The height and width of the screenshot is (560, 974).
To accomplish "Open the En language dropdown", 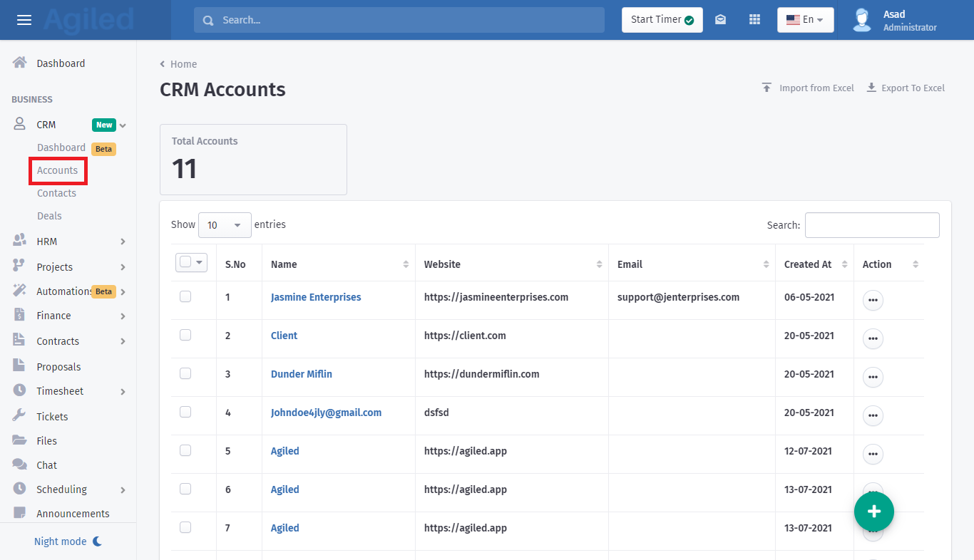I will pos(805,20).
